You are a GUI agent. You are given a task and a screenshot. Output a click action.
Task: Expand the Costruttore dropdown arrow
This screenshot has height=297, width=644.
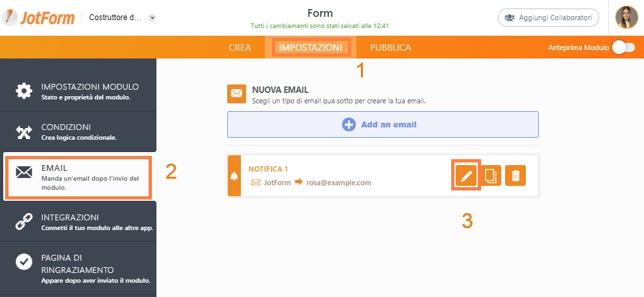[x=153, y=18]
